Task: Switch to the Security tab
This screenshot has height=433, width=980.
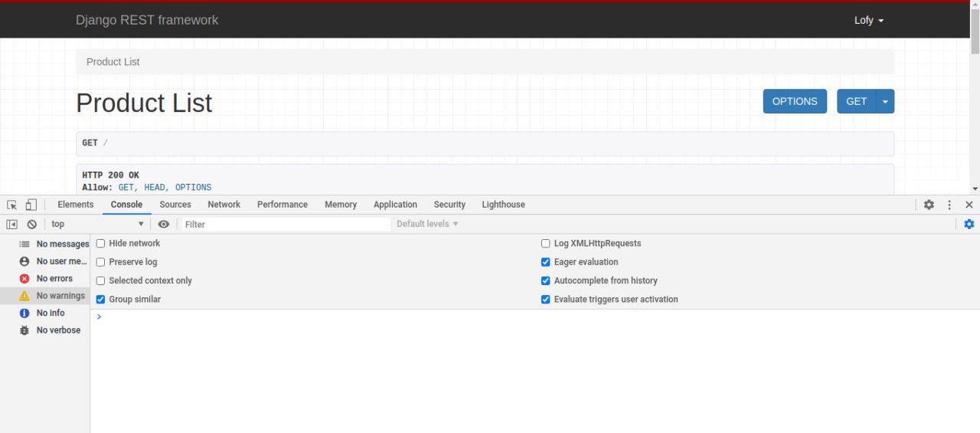Action: tap(449, 205)
